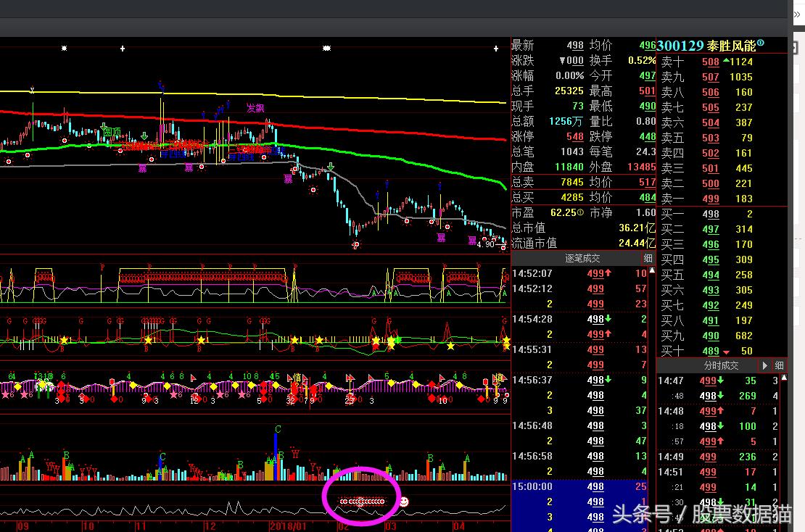Click the green down arrow near 圆顶 label
The height and width of the screenshot is (532, 805).
145,135
